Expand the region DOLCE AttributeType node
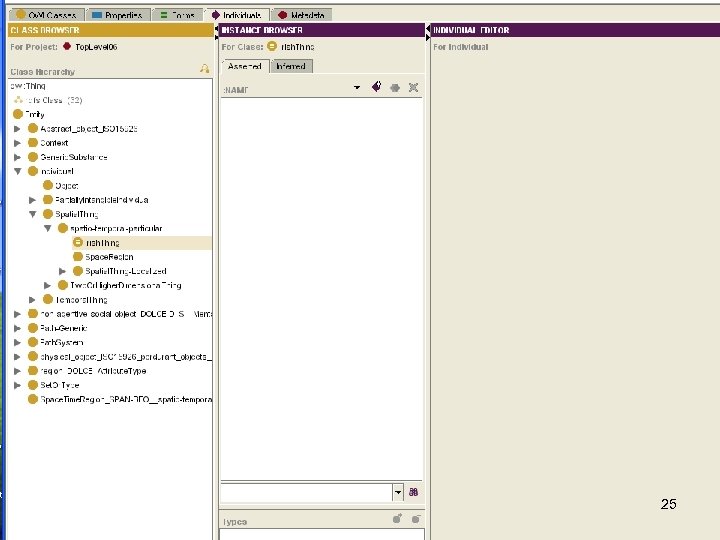This screenshot has width=720, height=540. 17,371
